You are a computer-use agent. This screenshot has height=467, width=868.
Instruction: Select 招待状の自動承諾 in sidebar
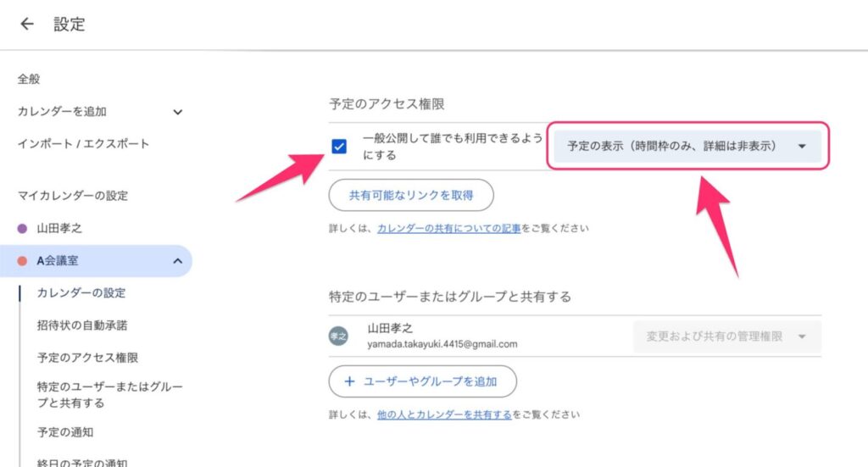(x=82, y=325)
